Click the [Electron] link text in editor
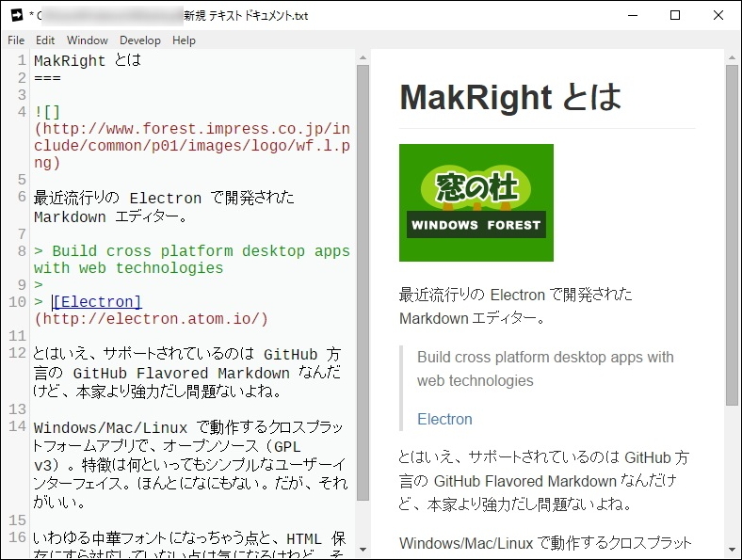The image size is (742, 560). [x=97, y=302]
